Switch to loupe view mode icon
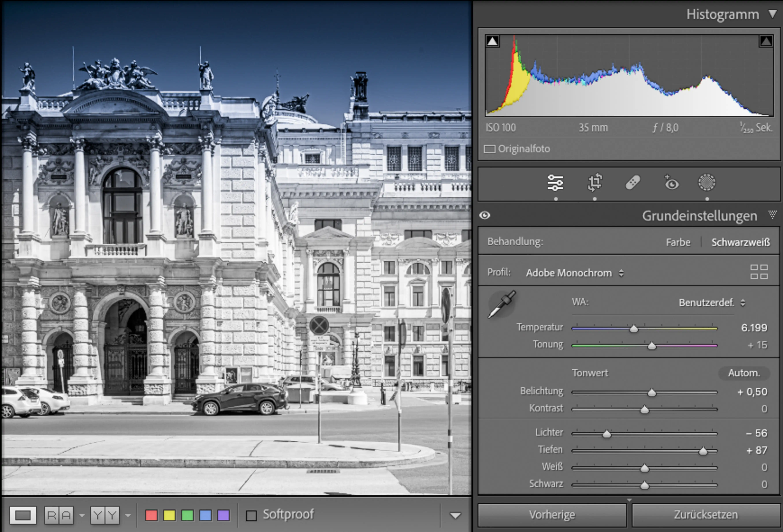 coord(23,515)
